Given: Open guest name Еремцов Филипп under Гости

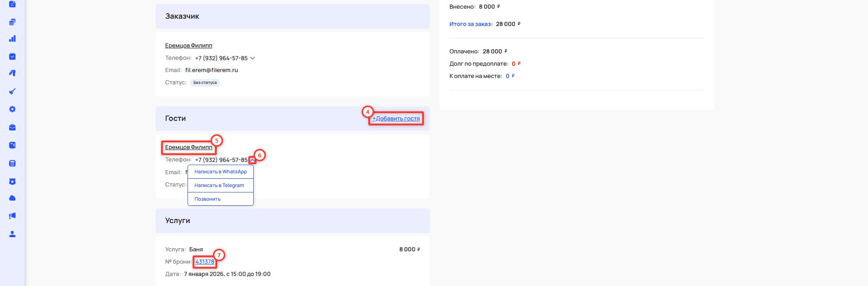Looking at the screenshot, I should pyautogui.click(x=188, y=147).
